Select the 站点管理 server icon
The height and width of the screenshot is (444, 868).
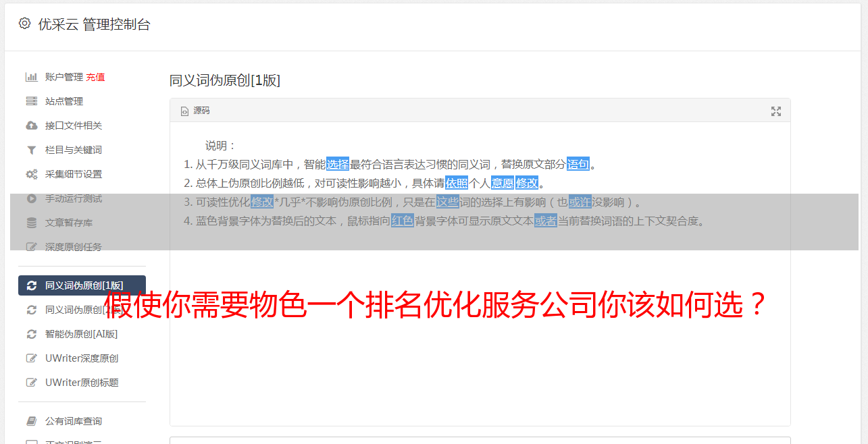pos(31,101)
